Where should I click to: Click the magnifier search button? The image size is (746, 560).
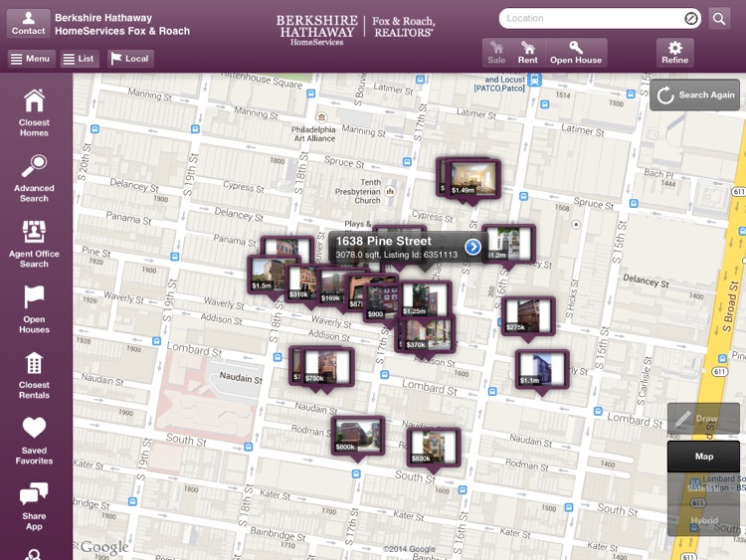pyautogui.click(x=719, y=19)
